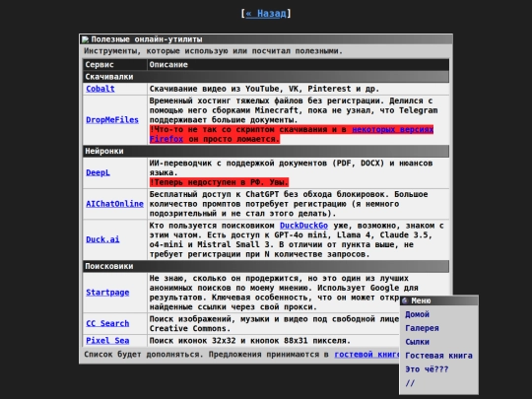Viewport: 532px width, 399px height.
Task: Open the Duck.ai link
Action: (x=102, y=239)
